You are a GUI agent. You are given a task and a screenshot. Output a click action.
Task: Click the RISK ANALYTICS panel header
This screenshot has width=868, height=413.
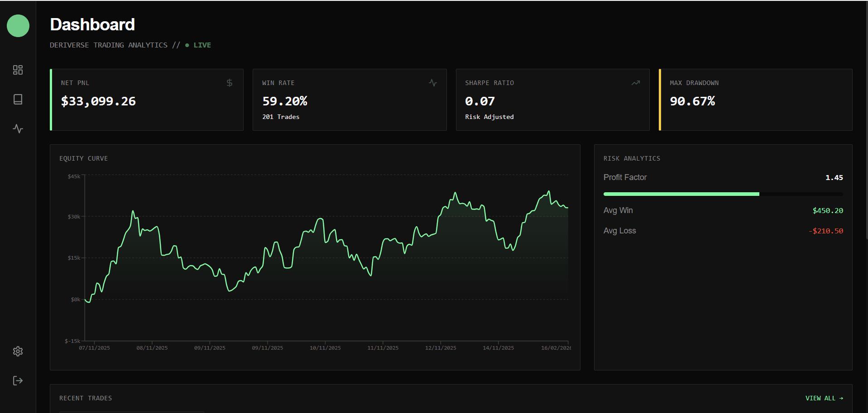click(x=632, y=158)
